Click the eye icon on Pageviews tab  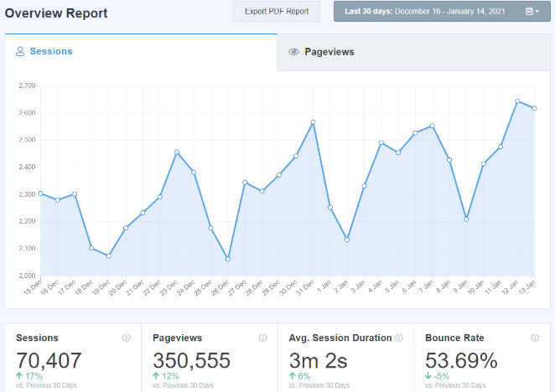[293, 52]
